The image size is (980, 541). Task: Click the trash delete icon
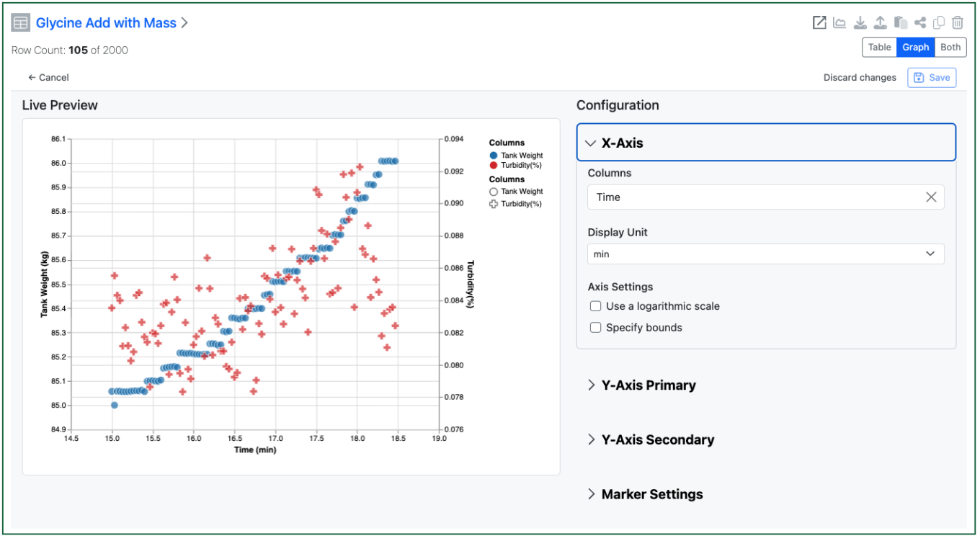click(x=958, y=22)
